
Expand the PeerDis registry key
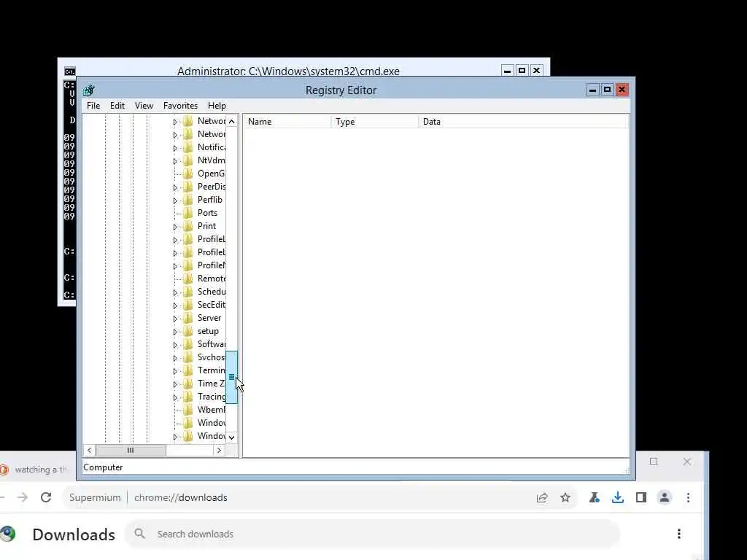(x=175, y=187)
